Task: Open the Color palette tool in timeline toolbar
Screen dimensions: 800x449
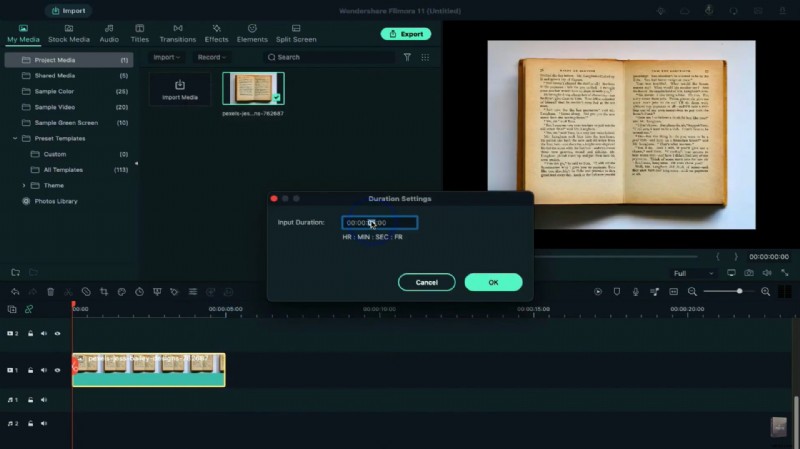Action: click(x=122, y=292)
